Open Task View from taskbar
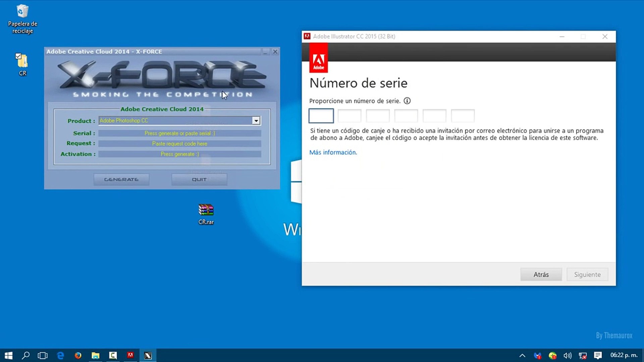 click(x=43, y=355)
